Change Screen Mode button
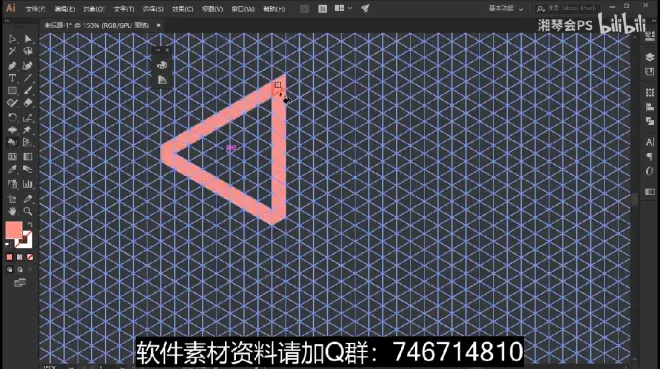 (x=20, y=283)
